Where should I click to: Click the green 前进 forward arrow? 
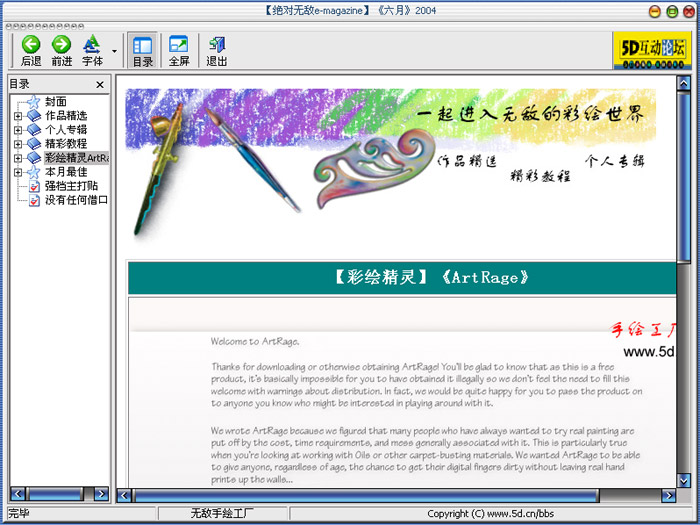tap(61, 45)
